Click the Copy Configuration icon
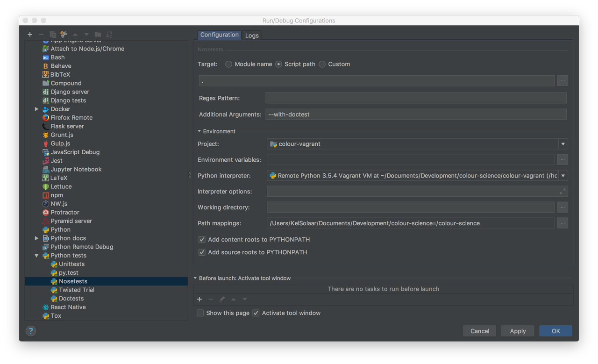The width and height of the screenshot is (598, 364). [53, 35]
